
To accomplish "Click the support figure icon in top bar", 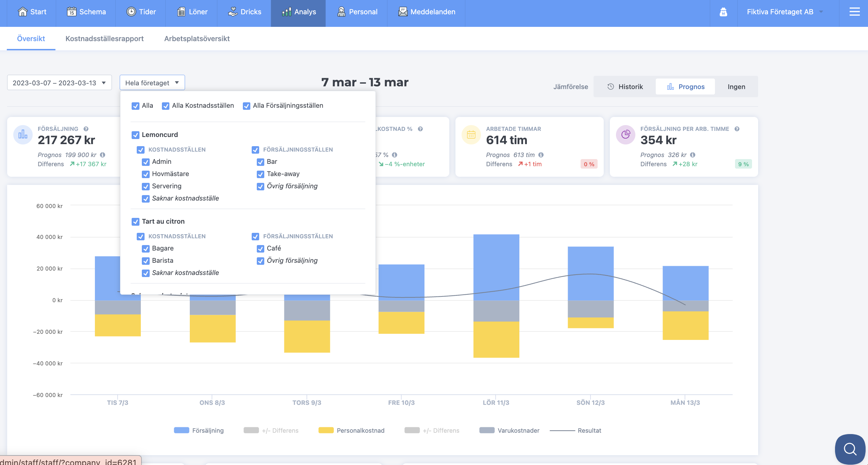I will click(x=723, y=12).
